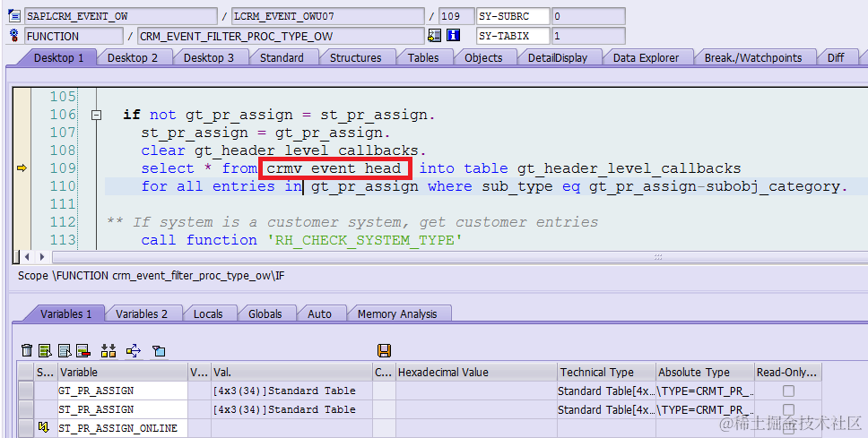
Task: Click the program icon beside SAPLCRM_EVENT_OW
Action: click(x=14, y=15)
